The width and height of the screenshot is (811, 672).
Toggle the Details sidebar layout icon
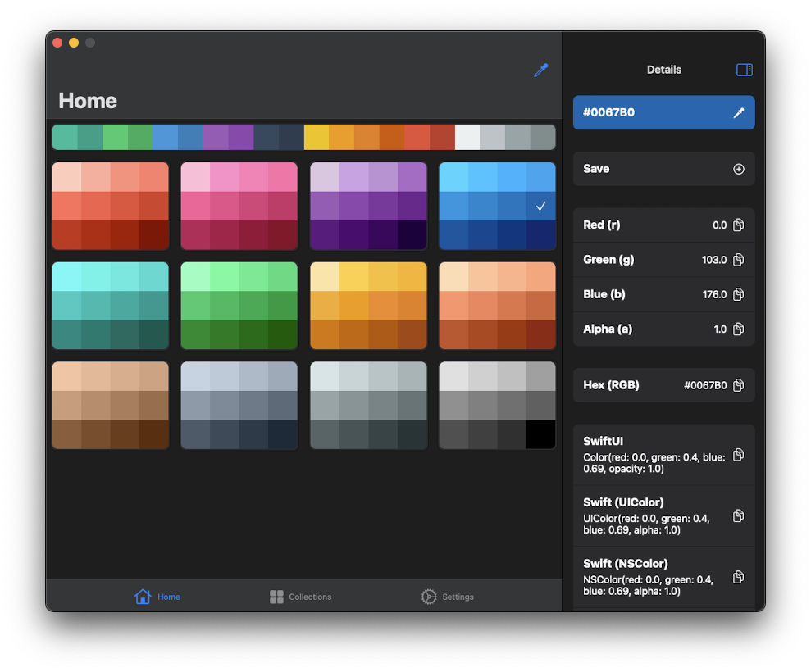744,70
